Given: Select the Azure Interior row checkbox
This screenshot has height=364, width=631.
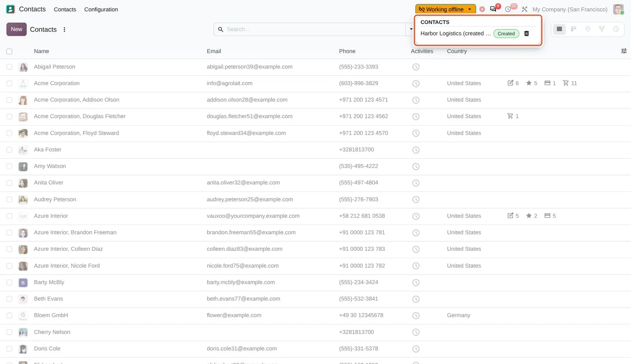Looking at the screenshot, I should click(x=9, y=216).
